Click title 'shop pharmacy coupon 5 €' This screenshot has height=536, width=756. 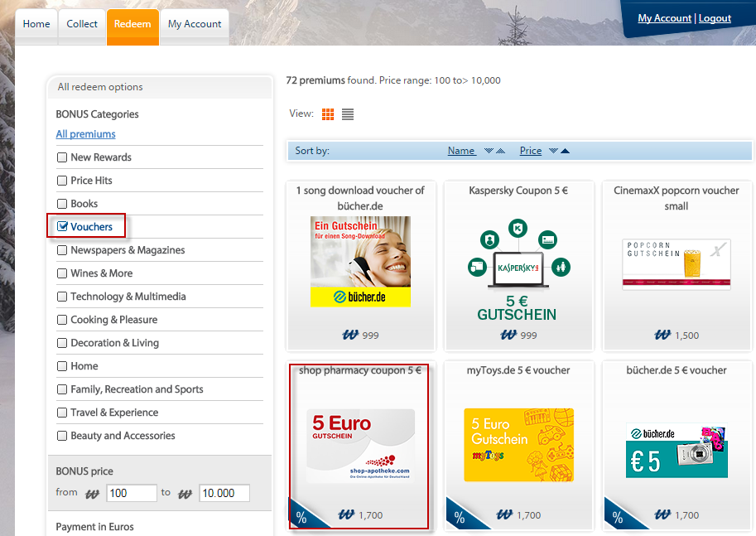pyautogui.click(x=360, y=370)
